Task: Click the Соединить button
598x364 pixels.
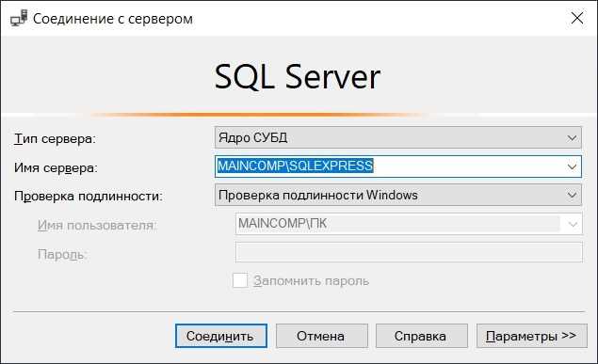Action: coord(220,336)
